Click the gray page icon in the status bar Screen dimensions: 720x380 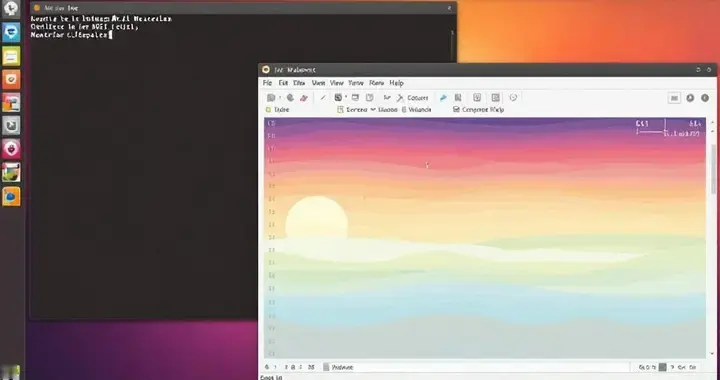pos(326,367)
